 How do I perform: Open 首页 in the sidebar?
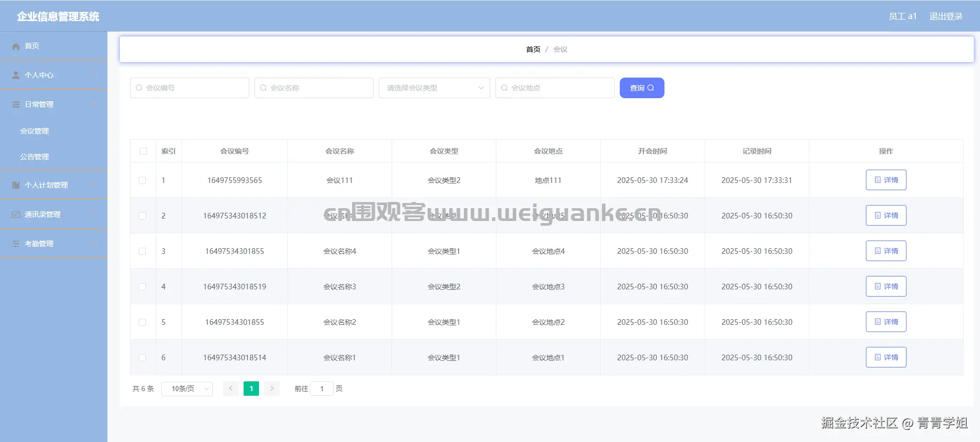pyautogui.click(x=53, y=46)
